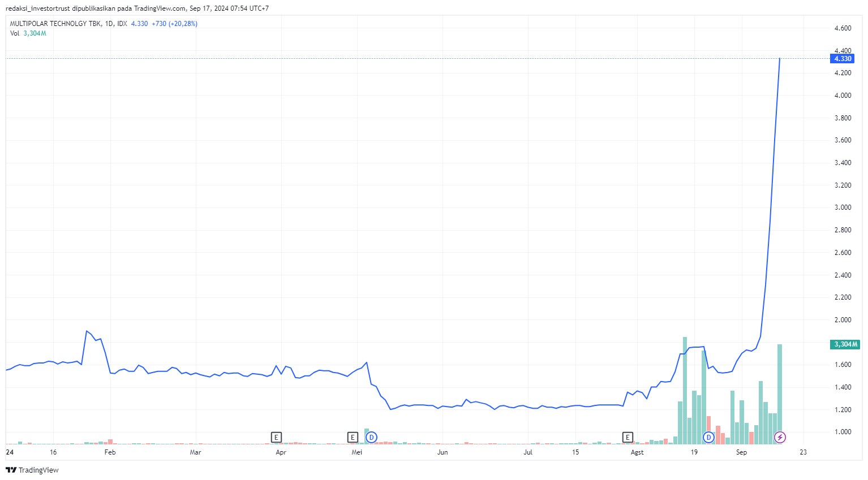Click the 3.400 price axis label

(x=843, y=163)
